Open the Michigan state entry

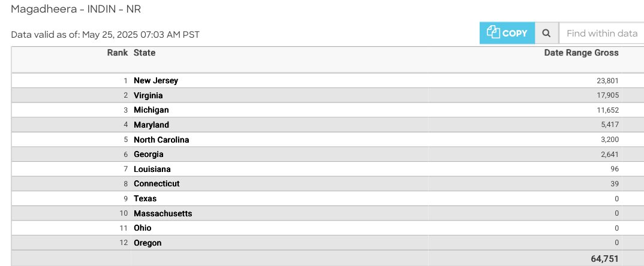coord(151,110)
